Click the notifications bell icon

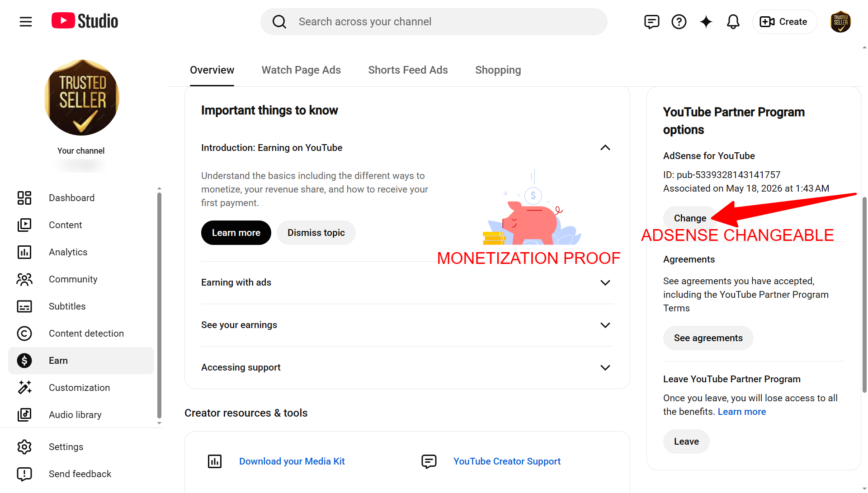click(x=733, y=22)
